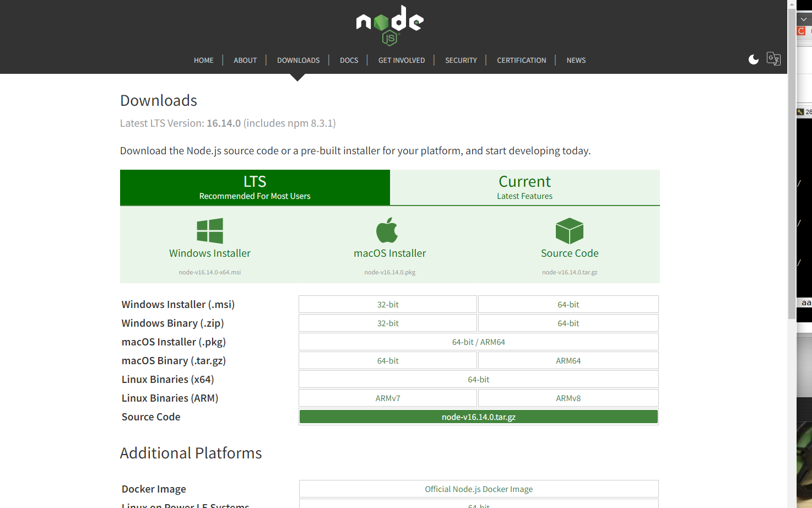The image size is (812, 508).
Task: Click the Source Code link under cube
Action: pyautogui.click(x=570, y=253)
